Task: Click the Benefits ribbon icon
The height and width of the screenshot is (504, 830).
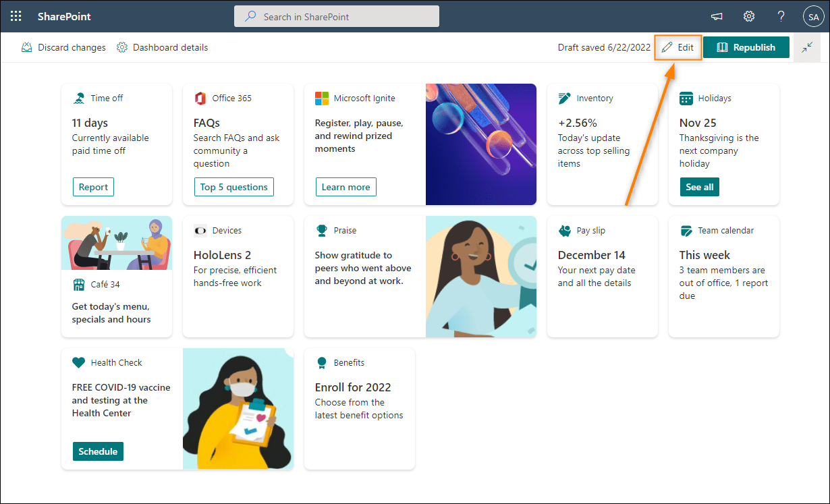Action: coord(322,362)
